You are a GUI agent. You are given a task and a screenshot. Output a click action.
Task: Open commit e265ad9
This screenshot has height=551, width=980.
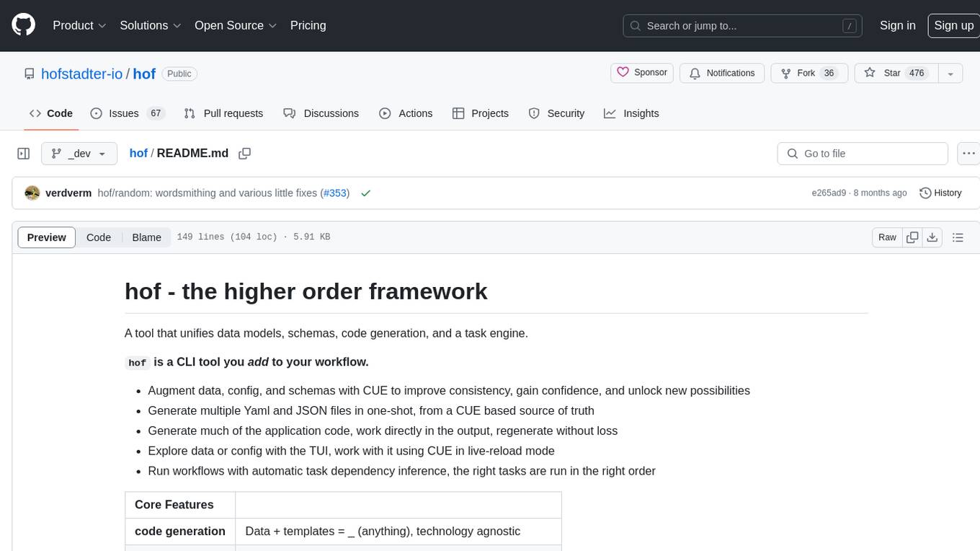tap(829, 193)
